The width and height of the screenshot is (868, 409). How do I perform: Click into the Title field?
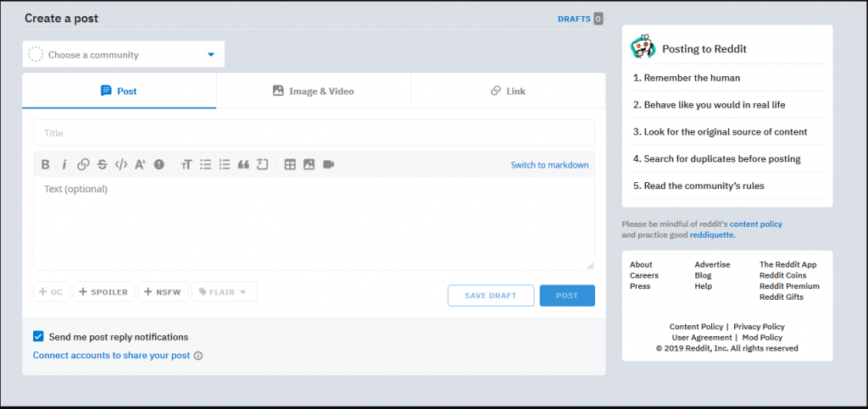tap(314, 133)
